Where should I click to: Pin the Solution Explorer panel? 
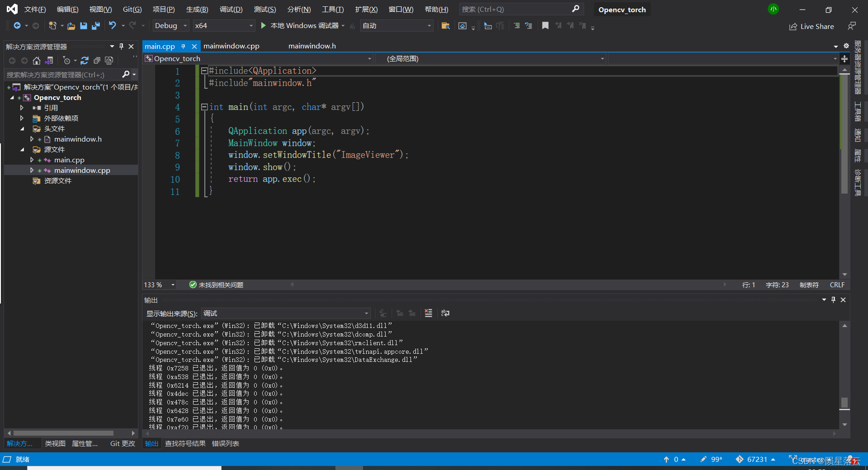(x=121, y=46)
